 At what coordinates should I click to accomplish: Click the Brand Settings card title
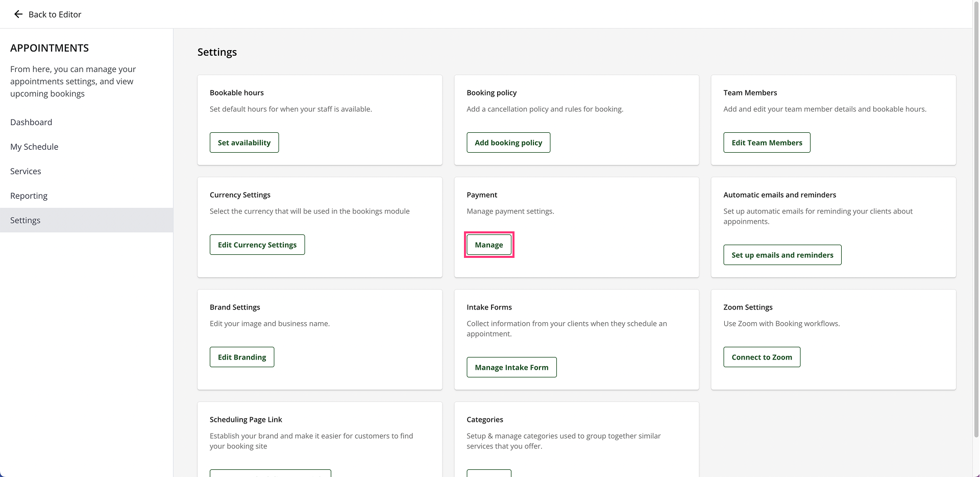(x=235, y=307)
